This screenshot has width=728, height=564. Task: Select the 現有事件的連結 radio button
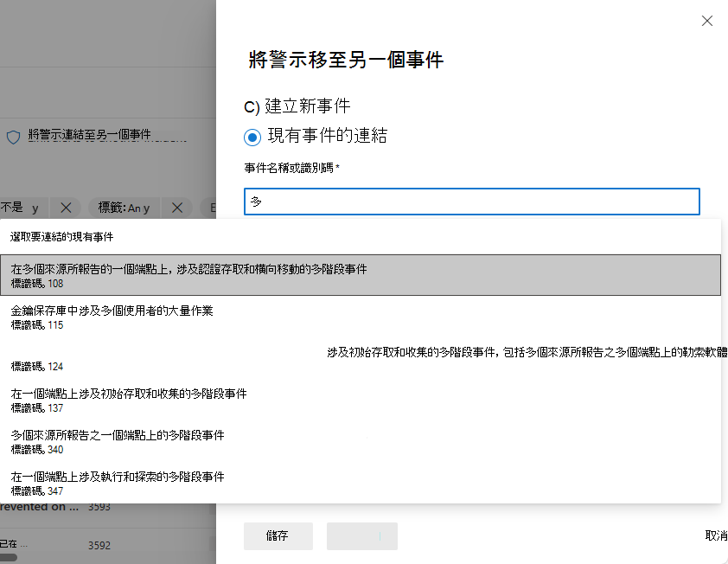(x=252, y=137)
